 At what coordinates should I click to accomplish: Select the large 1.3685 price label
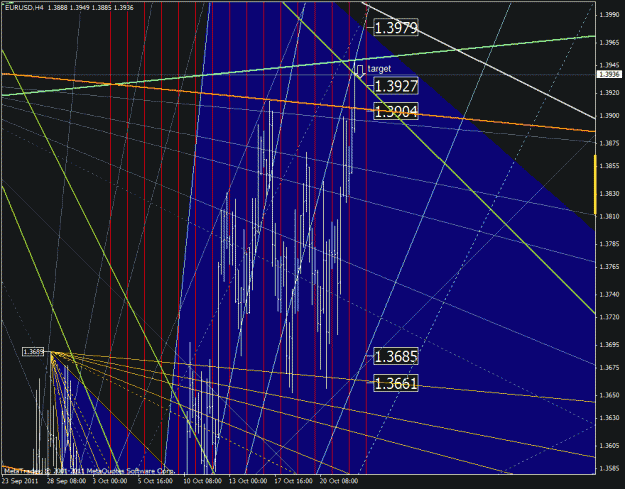[x=396, y=356]
